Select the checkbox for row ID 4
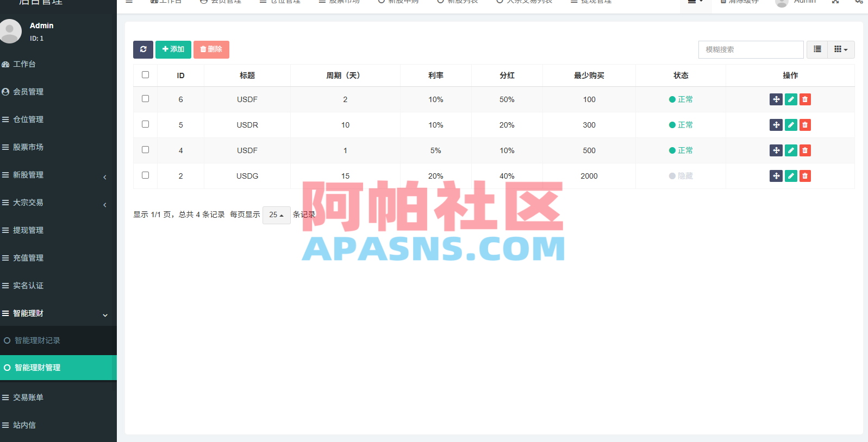Viewport: 868px width, 442px height. pyautogui.click(x=145, y=150)
